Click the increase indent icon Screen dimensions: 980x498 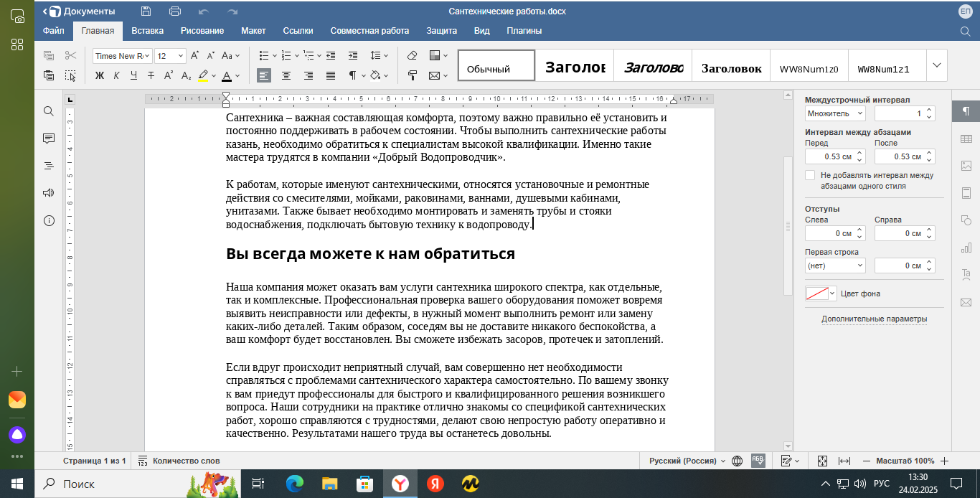(353, 55)
